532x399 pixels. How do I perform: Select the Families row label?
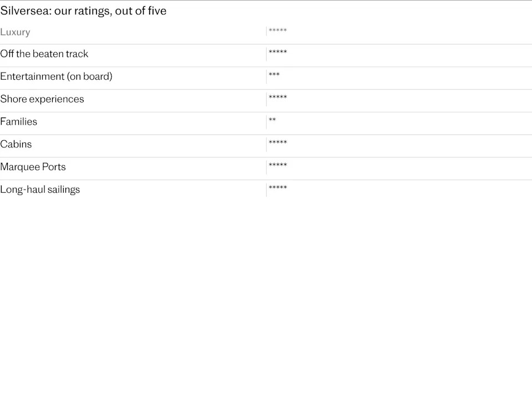point(19,121)
